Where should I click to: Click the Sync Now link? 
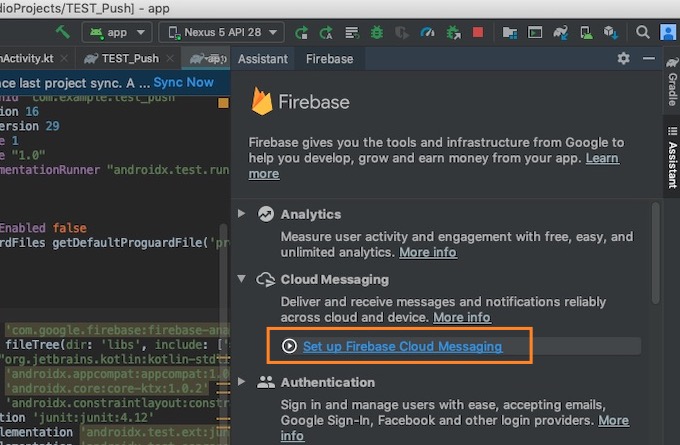click(183, 82)
